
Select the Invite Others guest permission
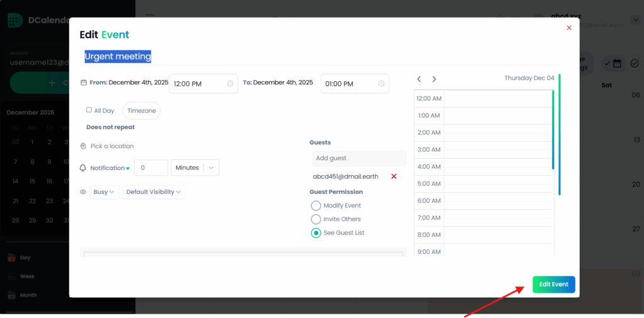coord(316,219)
